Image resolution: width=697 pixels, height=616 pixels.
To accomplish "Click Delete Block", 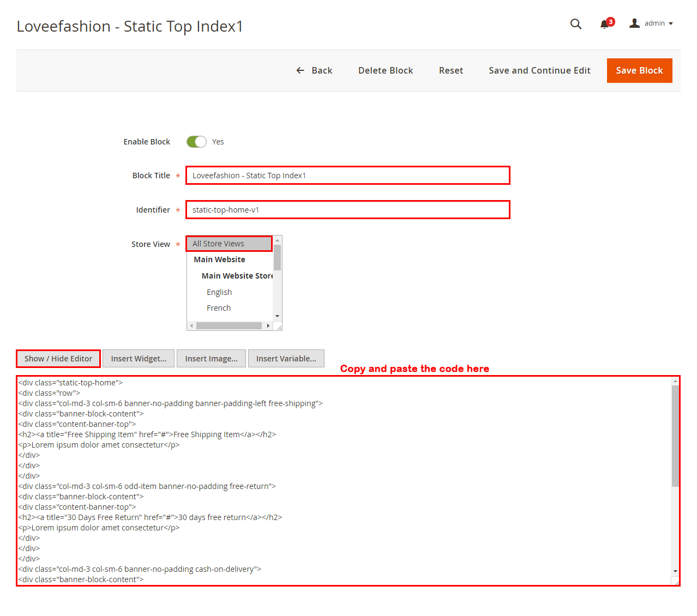I will [x=386, y=70].
